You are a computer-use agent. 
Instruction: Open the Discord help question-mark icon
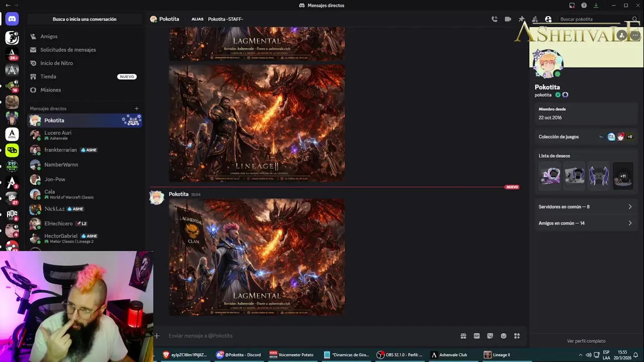[584, 5]
